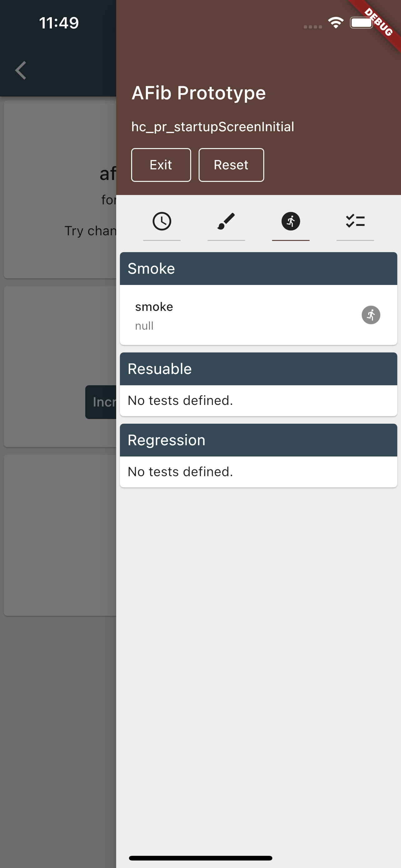The image size is (401, 868).
Task: Tap the Regression section header
Action: point(259,440)
